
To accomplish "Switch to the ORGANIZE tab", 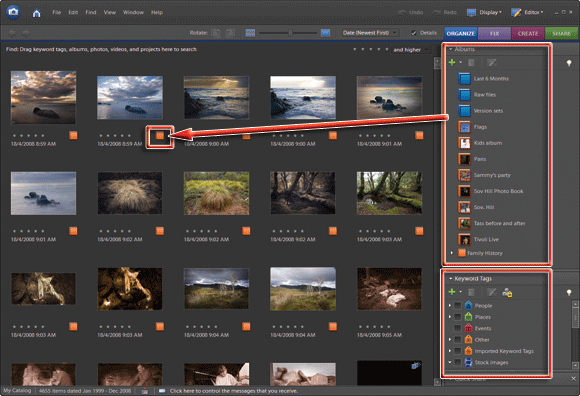I will (461, 33).
